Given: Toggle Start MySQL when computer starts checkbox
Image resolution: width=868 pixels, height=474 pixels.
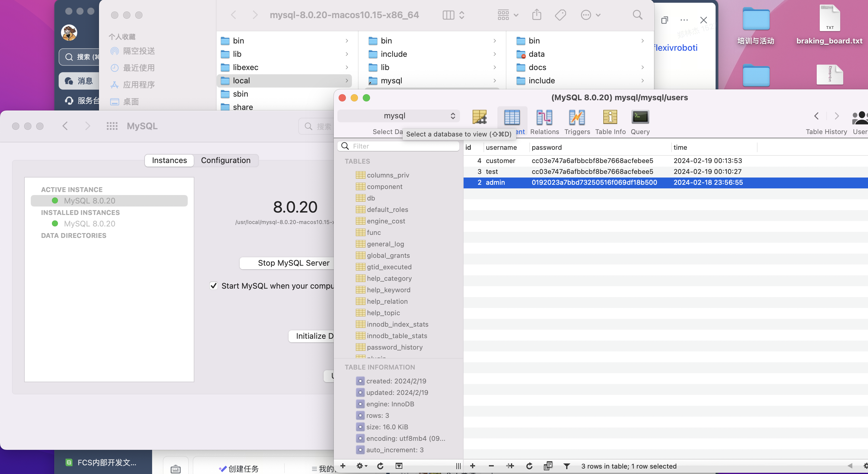Looking at the screenshot, I should [x=214, y=286].
